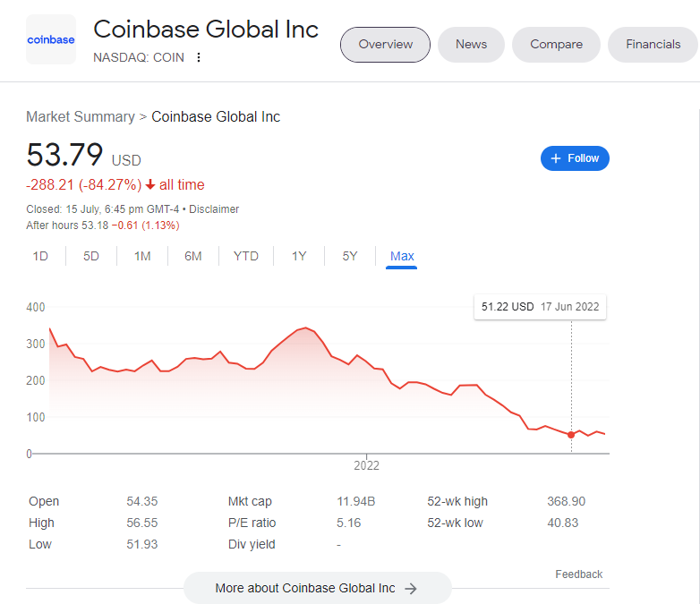Switch chart to YTD range
Screen dimensions: 700x604
click(x=246, y=256)
